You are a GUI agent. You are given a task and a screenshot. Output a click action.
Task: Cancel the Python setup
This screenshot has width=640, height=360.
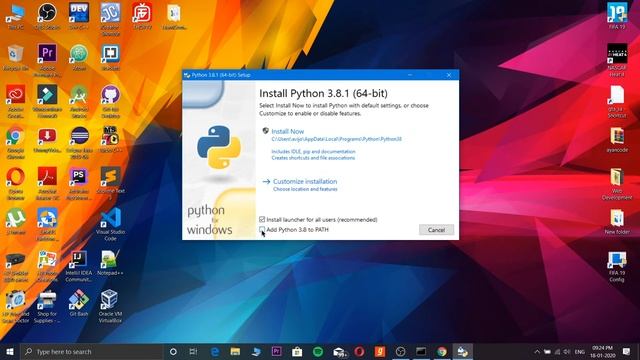pyautogui.click(x=436, y=230)
